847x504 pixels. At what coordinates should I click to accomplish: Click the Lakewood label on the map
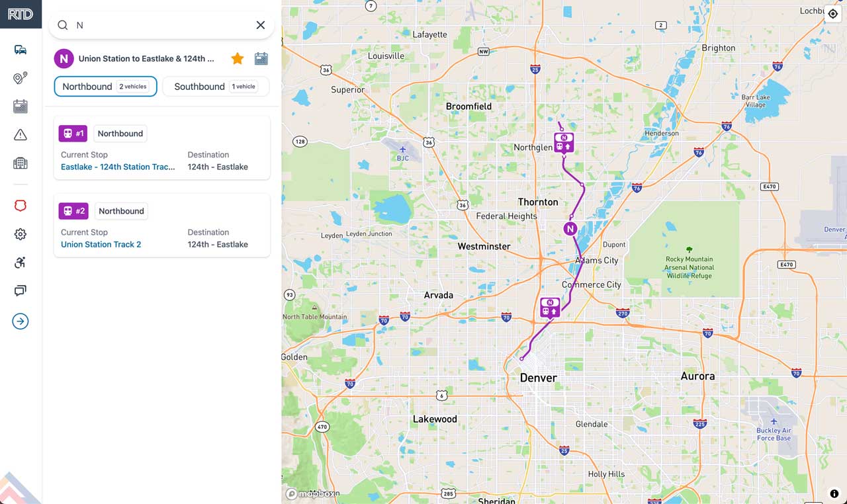click(435, 419)
